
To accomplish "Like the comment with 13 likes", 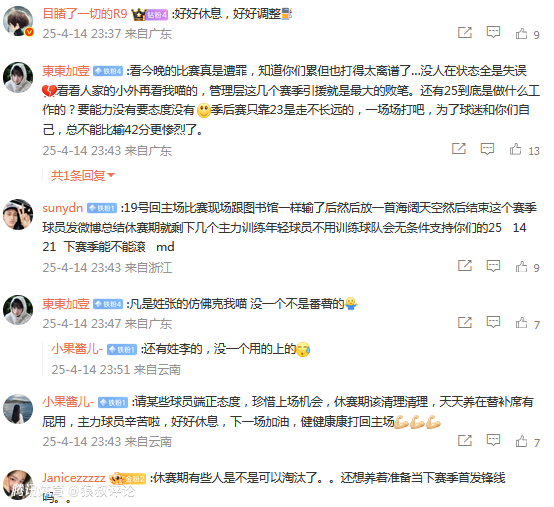I will [x=515, y=149].
